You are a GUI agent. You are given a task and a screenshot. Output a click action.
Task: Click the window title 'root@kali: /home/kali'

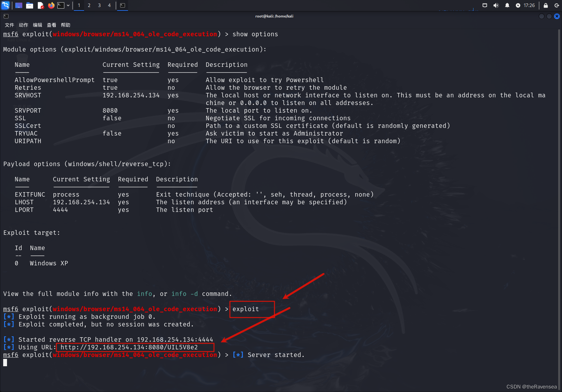tap(274, 16)
